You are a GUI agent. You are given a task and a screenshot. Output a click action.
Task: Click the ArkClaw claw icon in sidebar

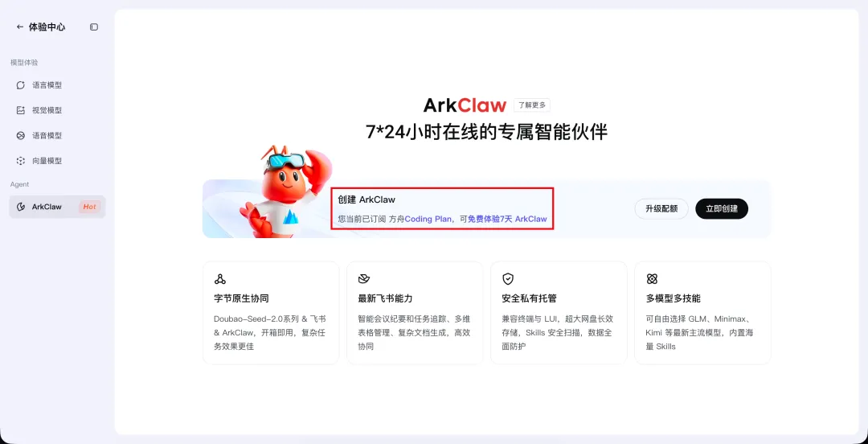21,207
